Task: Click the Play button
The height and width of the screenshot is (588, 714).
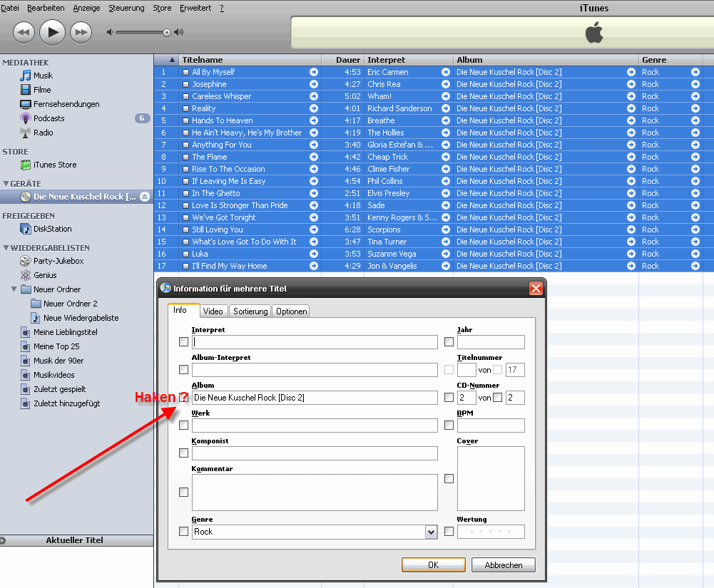Action: pos(52,32)
